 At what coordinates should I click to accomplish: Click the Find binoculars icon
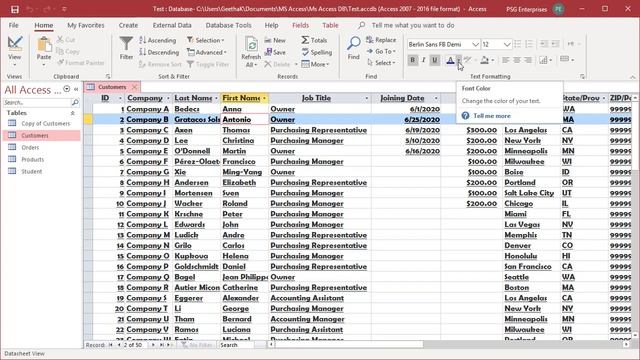[353, 43]
